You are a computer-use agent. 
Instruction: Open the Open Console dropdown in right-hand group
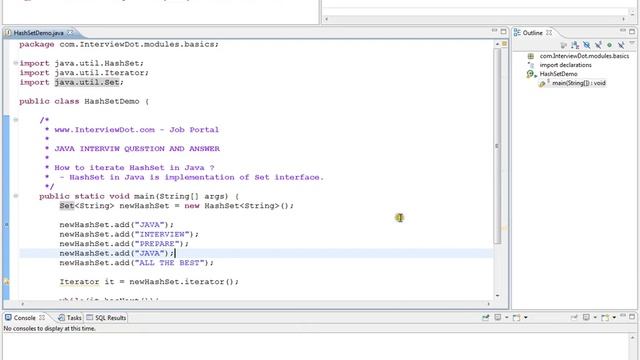point(614,317)
